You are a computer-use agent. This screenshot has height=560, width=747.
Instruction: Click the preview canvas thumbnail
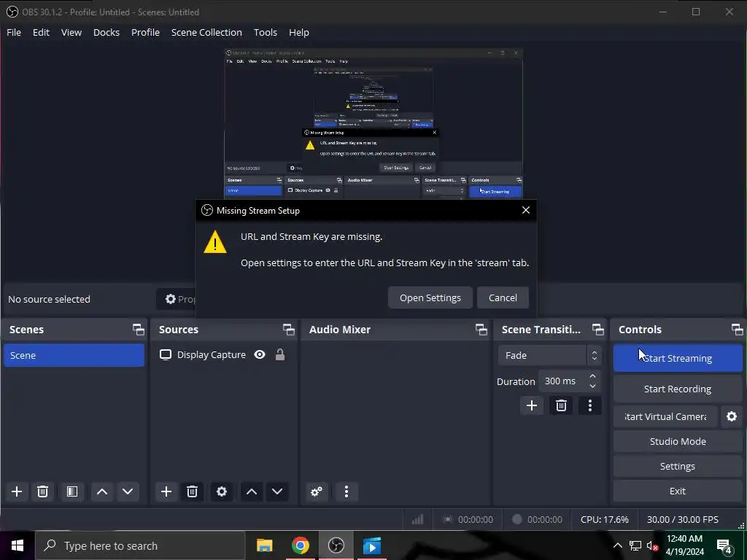click(x=373, y=124)
